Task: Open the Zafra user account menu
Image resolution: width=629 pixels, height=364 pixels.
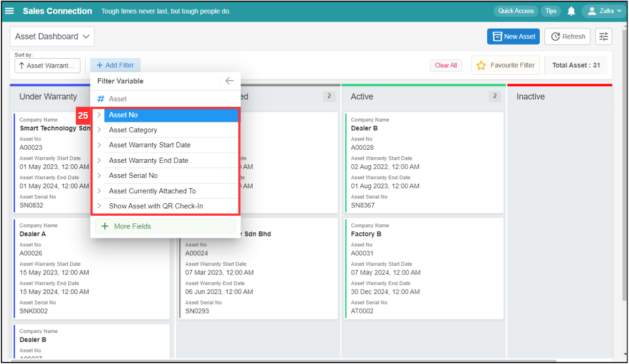Action: (x=604, y=11)
